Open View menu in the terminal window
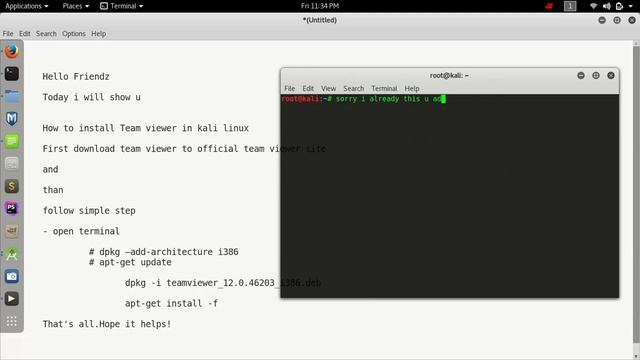This screenshot has width=640, height=360. [328, 88]
